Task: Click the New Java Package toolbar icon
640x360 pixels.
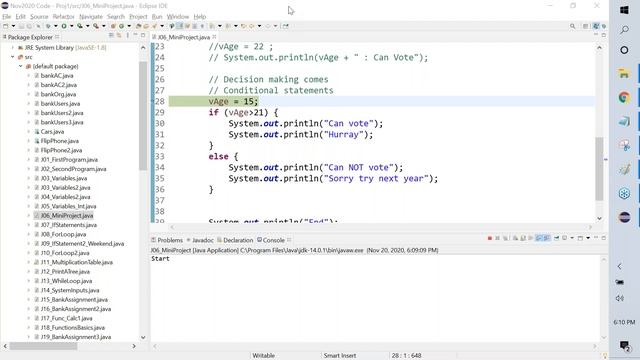Action: click(113, 26)
